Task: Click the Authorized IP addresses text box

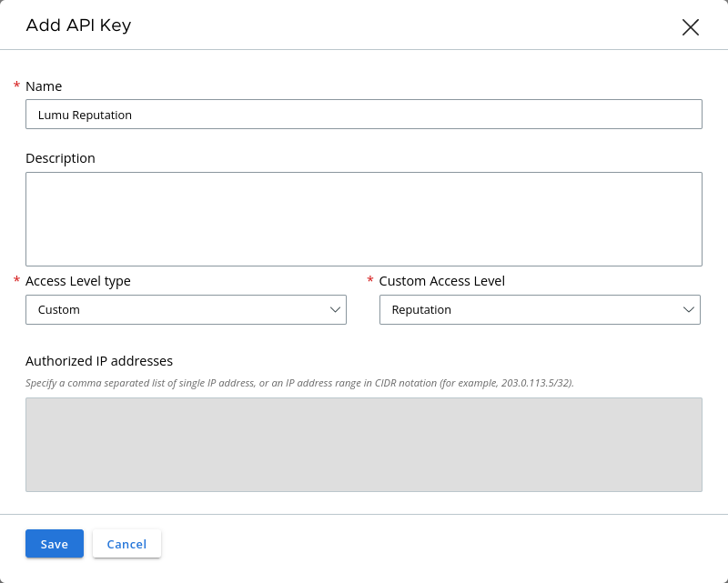Action: click(364, 445)
